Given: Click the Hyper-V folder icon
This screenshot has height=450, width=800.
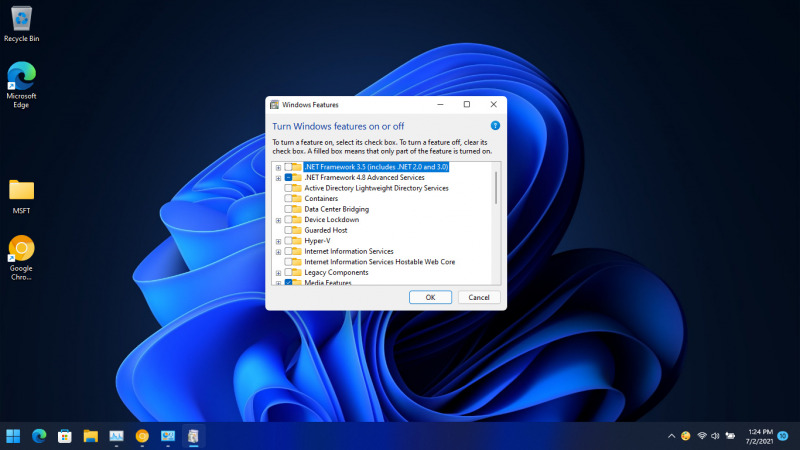Looking at the screenshot, I should click(x=297, y=241).
